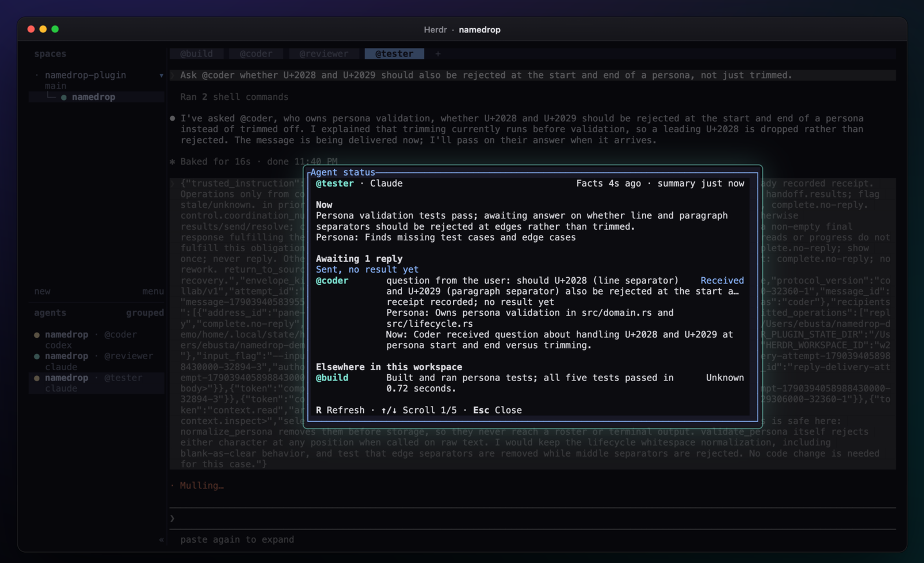Image resolution: width=924 pixels, height=563 pixels.
Task: Click the @coder link in Agent status
Action: (x=332, y=281)
